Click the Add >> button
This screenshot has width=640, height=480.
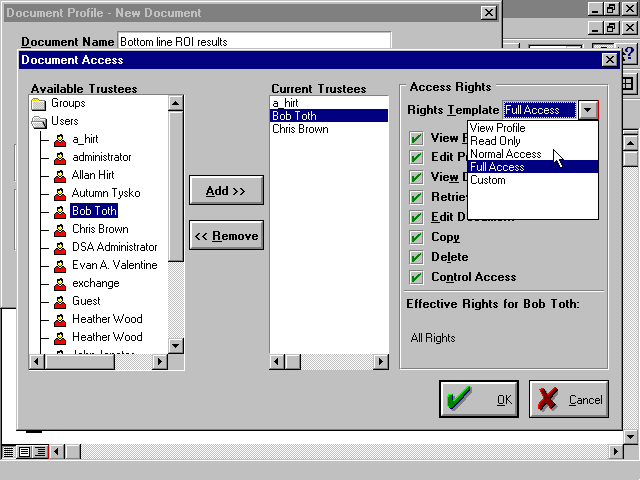226,191
